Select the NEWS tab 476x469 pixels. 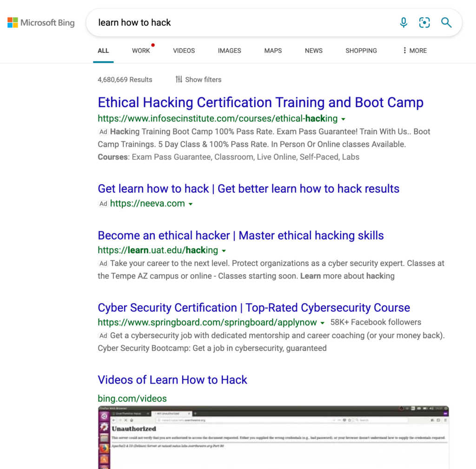pos(313,51)
